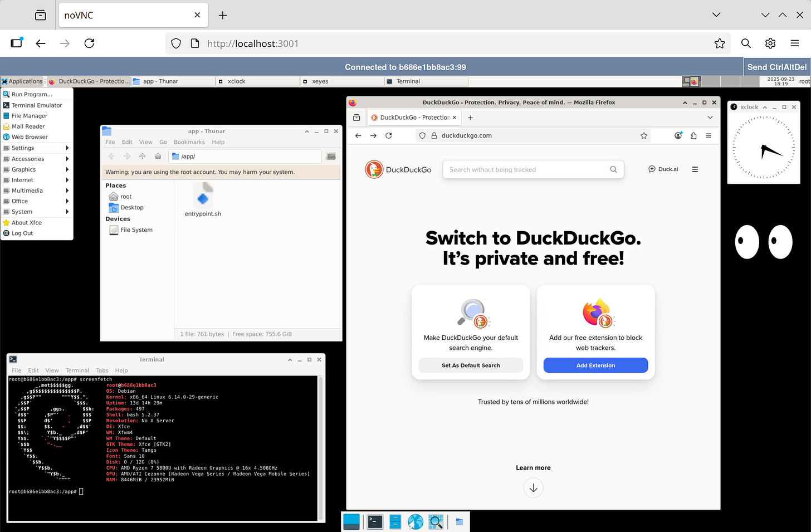Switch to xclock in the taskbar
Image resolution: width=811 pixels, height=532 pixels.
[257, 81]
